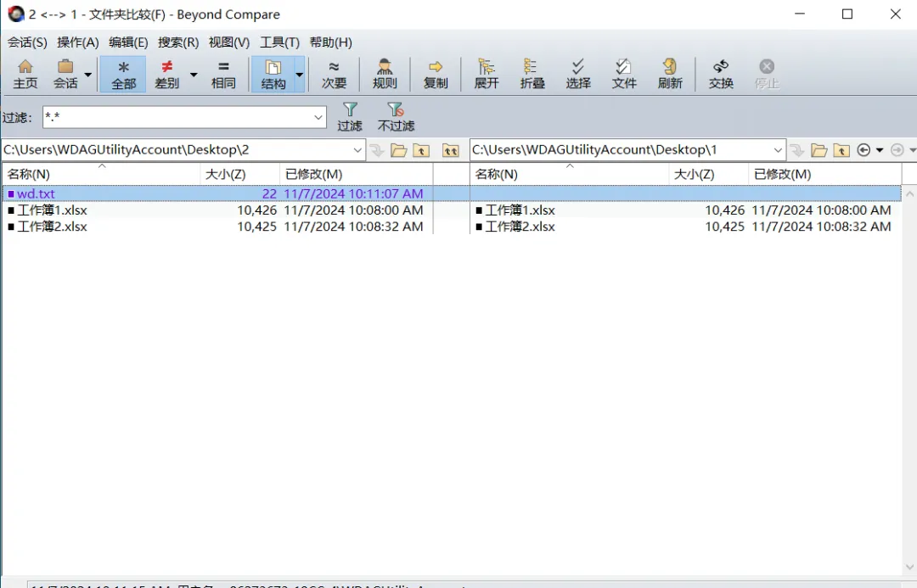Screen dimensions: 917x588
Task: Toggle the 全部 show-all filter
Action: (x=123, y=74)
